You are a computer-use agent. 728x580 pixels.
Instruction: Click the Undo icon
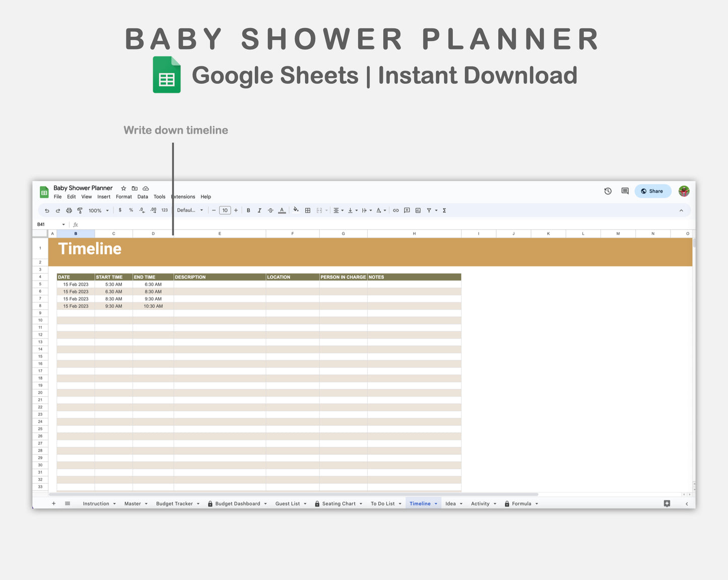pyautogui.click(x=46, y=210)
